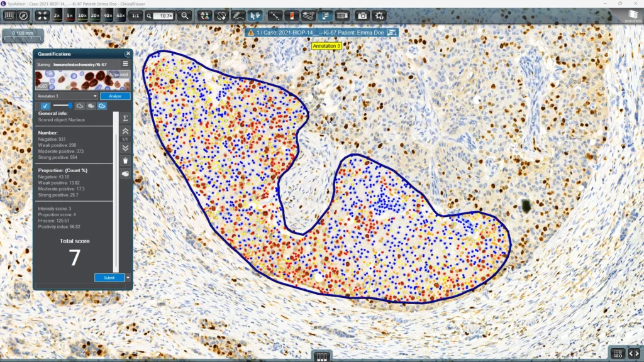The height and width of the screenshot is (362, 644).
Task: Click the compass navigation icon
Action: tap(24, 16)
